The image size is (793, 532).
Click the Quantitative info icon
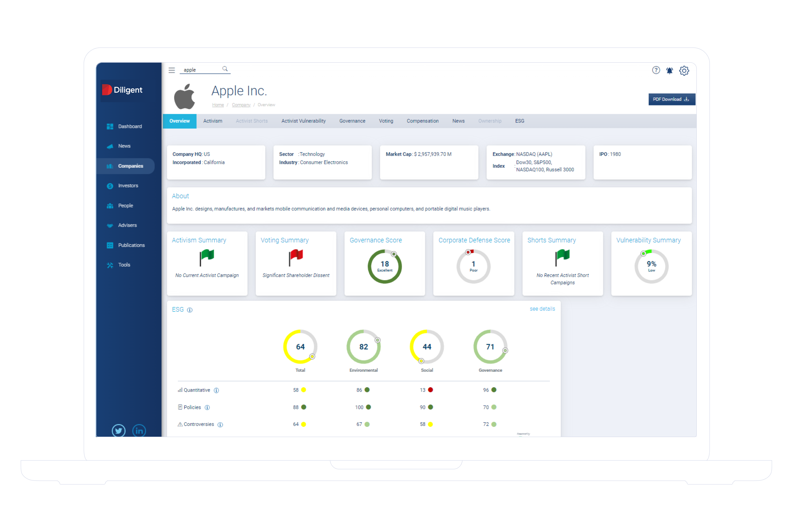(x=216, y=390)
